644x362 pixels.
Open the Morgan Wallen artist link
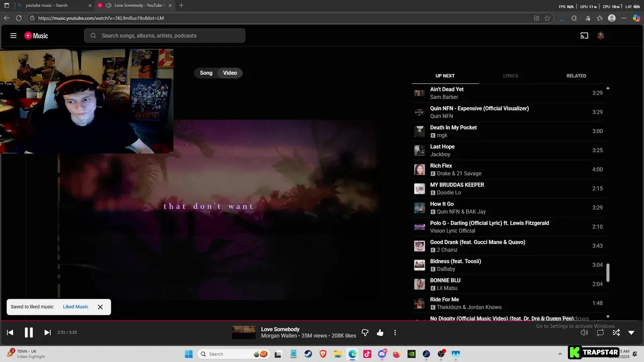pos(279,336)
